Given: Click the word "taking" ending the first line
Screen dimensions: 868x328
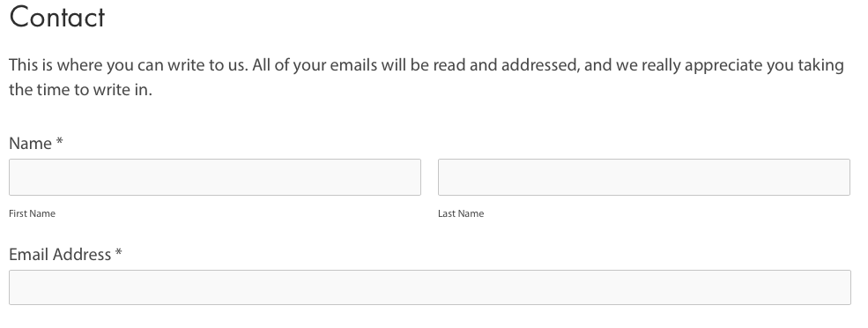Looking at the screenshot, I should (x=820, y=66).
